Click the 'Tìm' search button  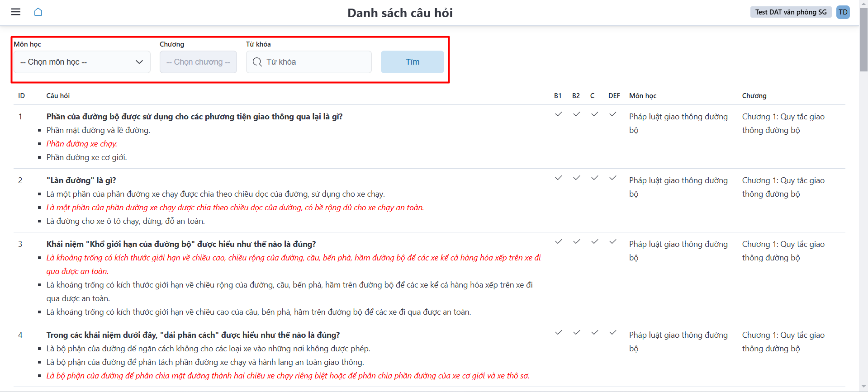[413, 62]
